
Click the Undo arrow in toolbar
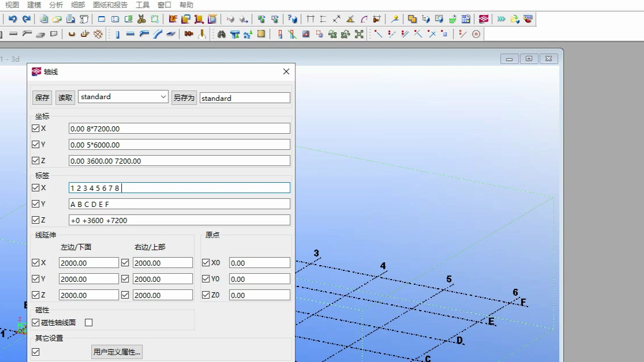pyautogui.click(x=12, y=19)
